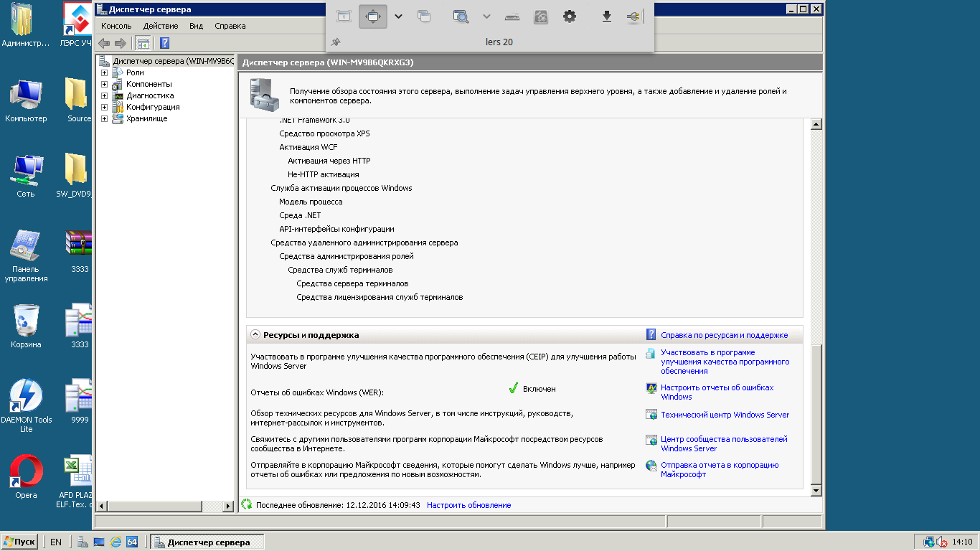Click the Активация WCF feature row

[308, 147]
